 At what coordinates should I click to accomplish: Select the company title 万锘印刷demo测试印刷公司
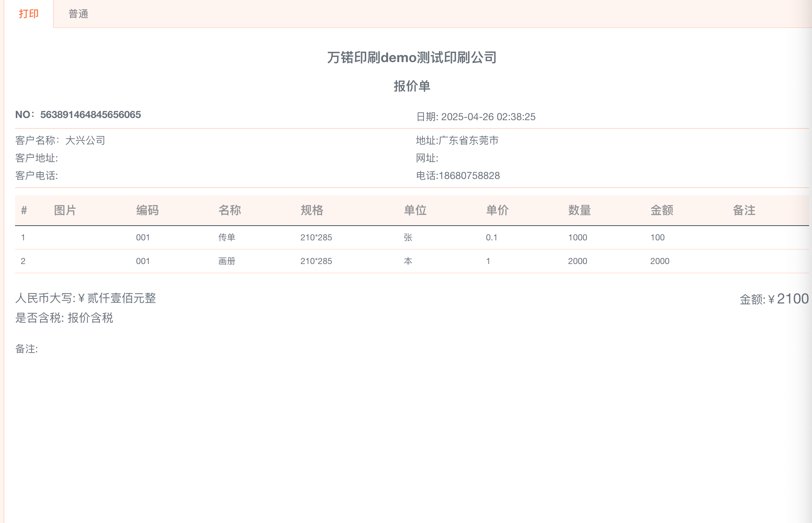point(412,57)
